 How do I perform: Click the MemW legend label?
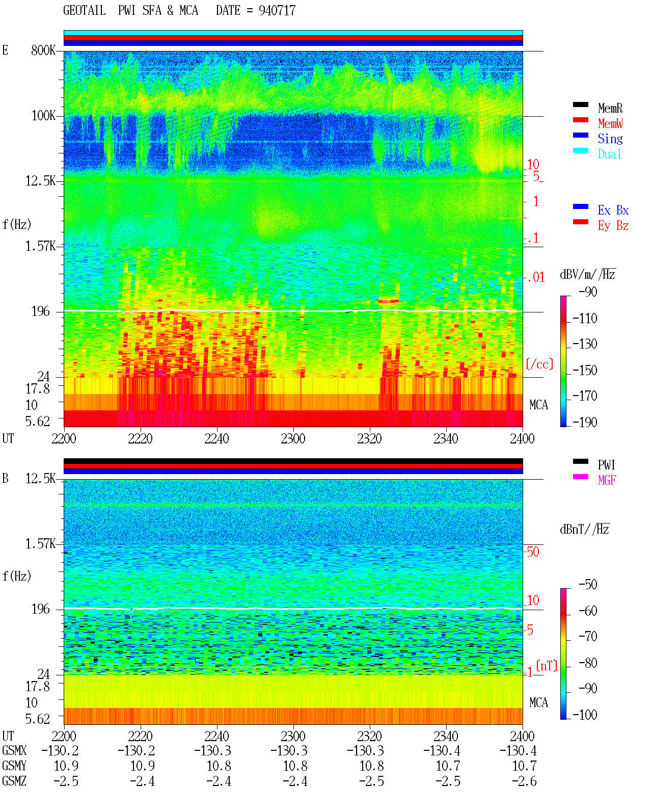coord(610,123)
